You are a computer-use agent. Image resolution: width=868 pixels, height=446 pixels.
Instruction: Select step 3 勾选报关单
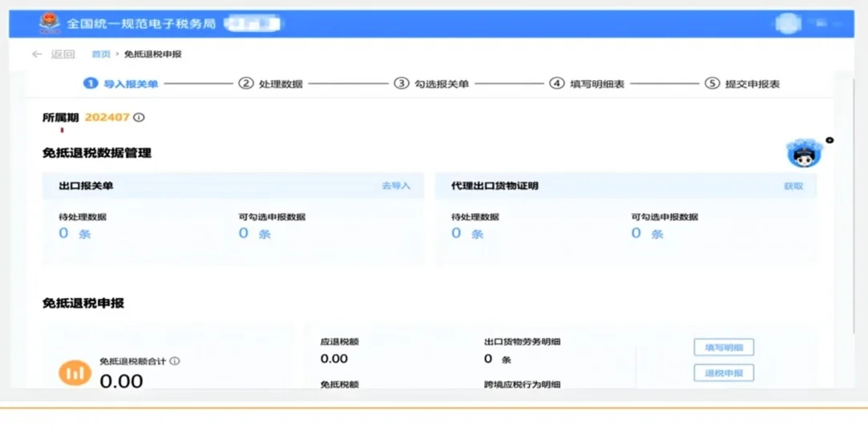click(x=431, y=83)
